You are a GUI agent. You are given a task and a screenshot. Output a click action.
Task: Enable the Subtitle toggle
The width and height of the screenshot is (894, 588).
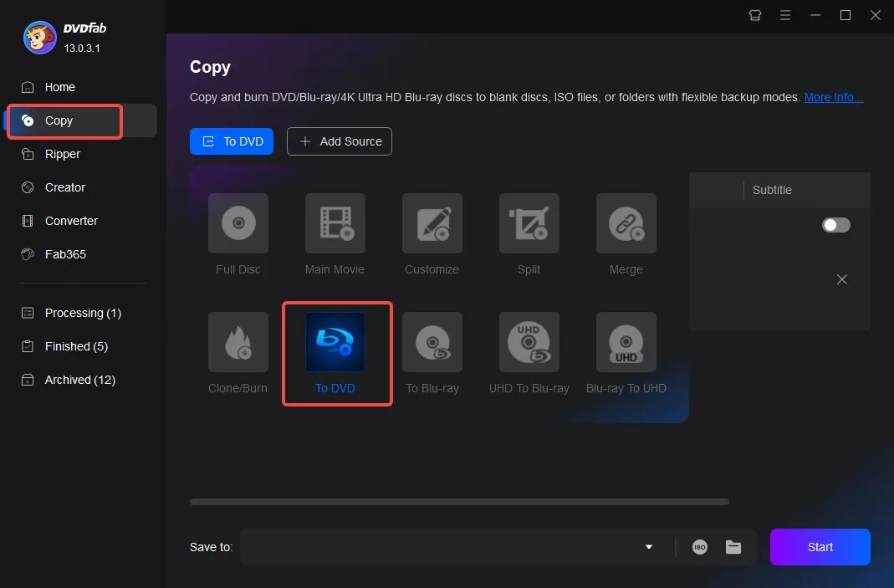click(835, 225)
